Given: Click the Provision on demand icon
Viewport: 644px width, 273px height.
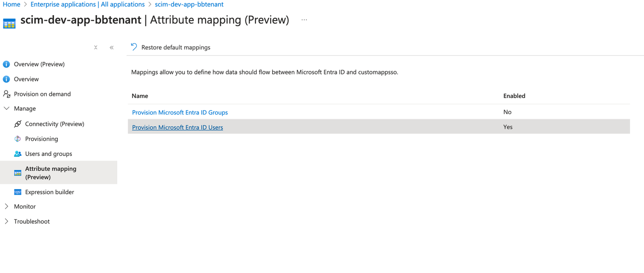Looking at the screenshot, I should 7,94.
